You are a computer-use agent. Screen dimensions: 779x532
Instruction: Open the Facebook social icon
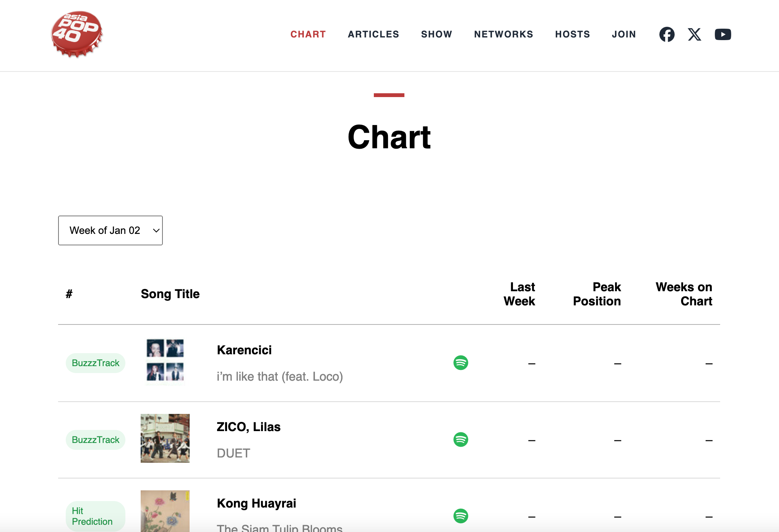(x=667, y=34)
